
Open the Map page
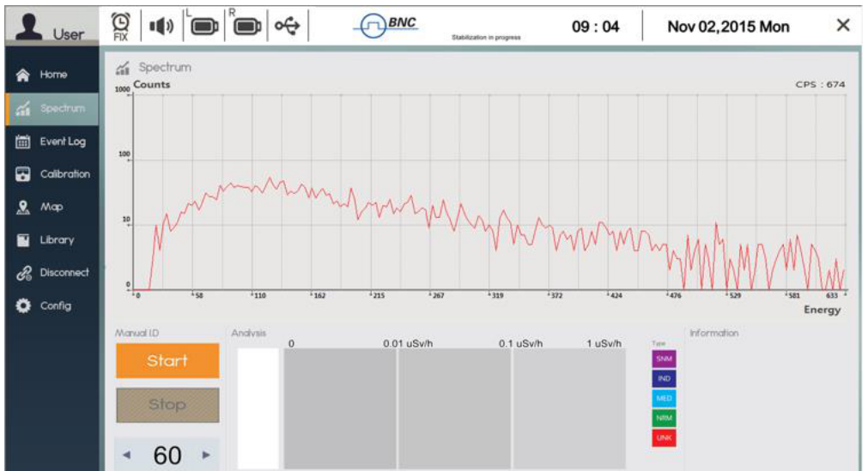[x=52, y=207]
